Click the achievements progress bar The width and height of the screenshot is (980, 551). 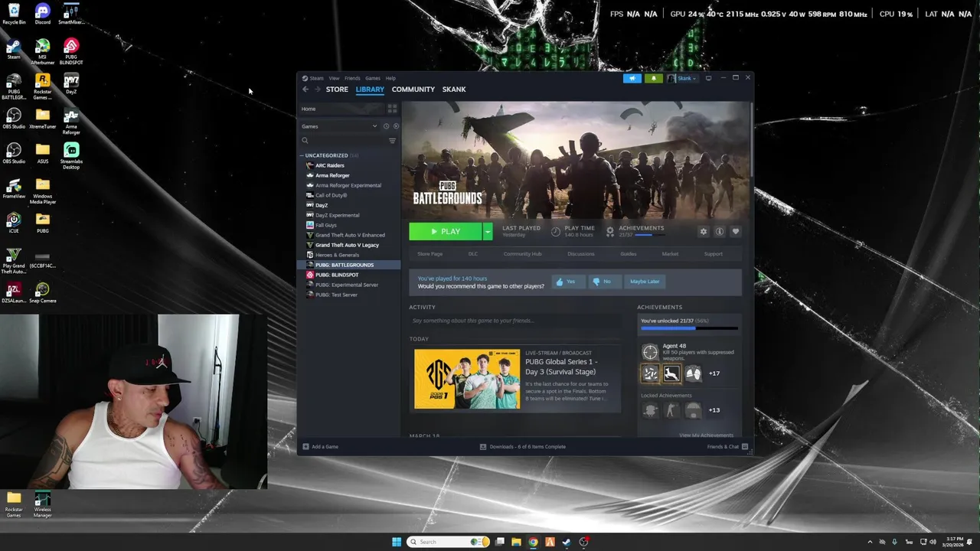[690, 328]
